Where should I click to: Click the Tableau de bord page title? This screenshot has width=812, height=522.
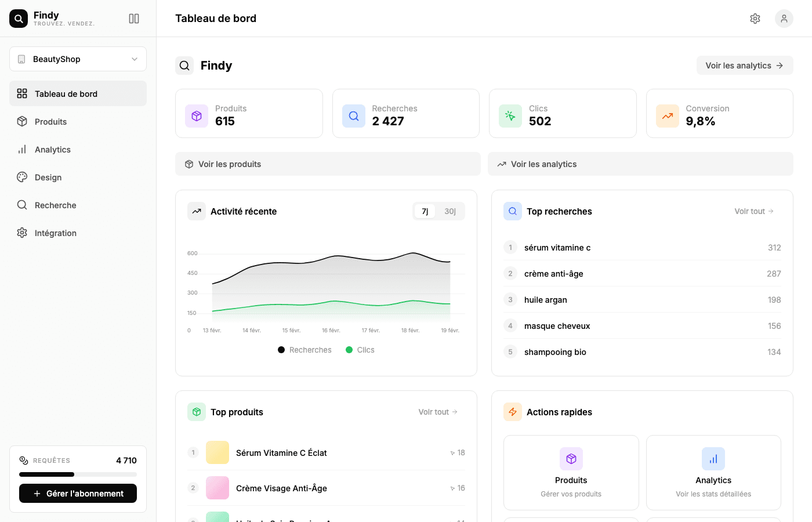216,19
